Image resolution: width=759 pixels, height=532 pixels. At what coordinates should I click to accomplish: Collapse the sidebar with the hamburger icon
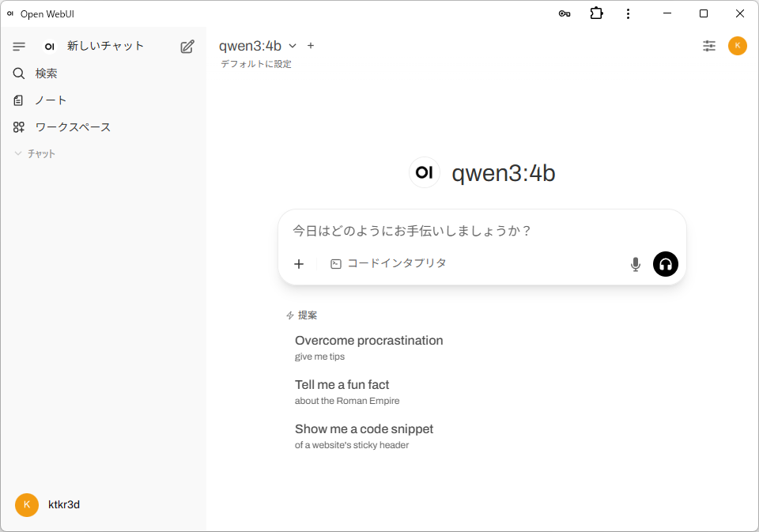pyautogui.click(x=19, y=47)
